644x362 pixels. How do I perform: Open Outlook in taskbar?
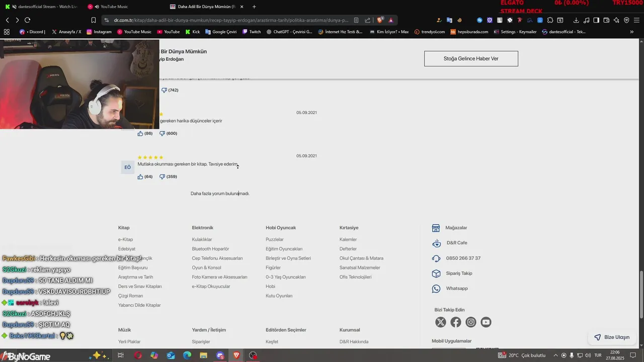[x=171, y=355]
